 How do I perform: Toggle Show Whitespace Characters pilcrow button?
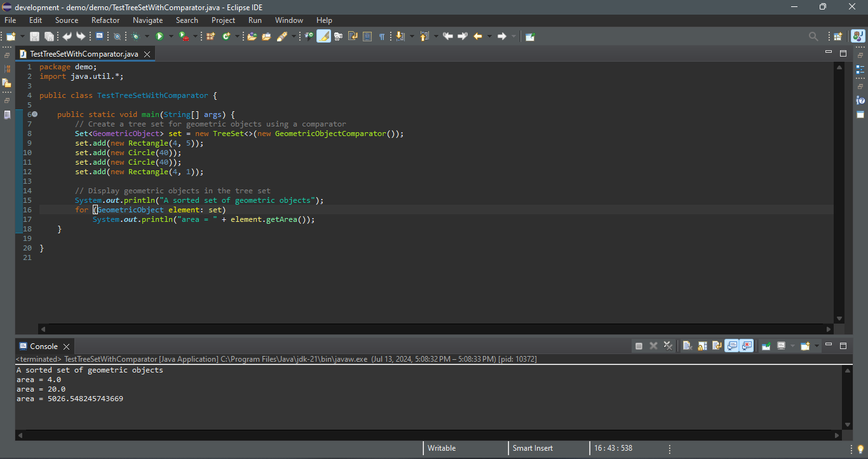[382, 36]
